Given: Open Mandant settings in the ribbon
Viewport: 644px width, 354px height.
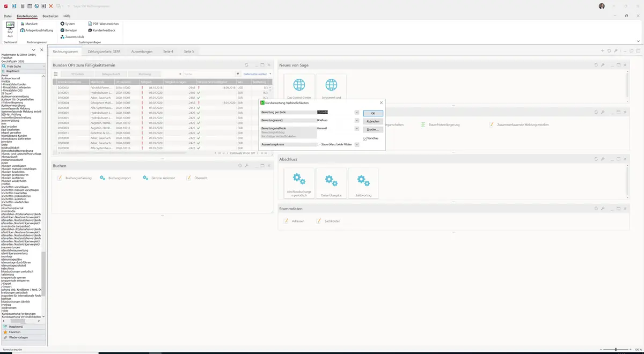Looking at the screenshot, I should click(x=29, y=24).
